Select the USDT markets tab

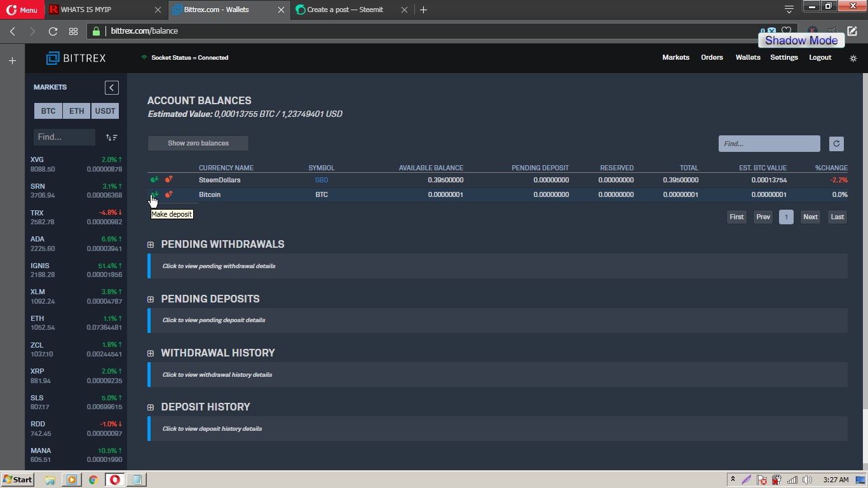tap(105, 111)
